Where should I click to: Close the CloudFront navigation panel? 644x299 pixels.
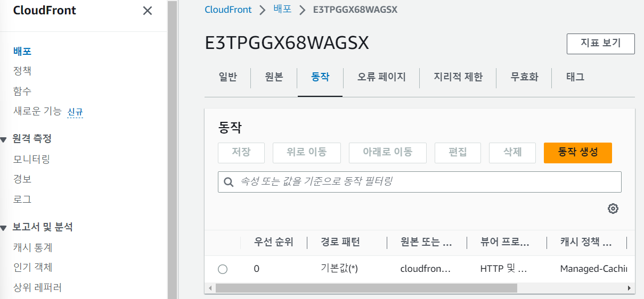tap(148, 11)
